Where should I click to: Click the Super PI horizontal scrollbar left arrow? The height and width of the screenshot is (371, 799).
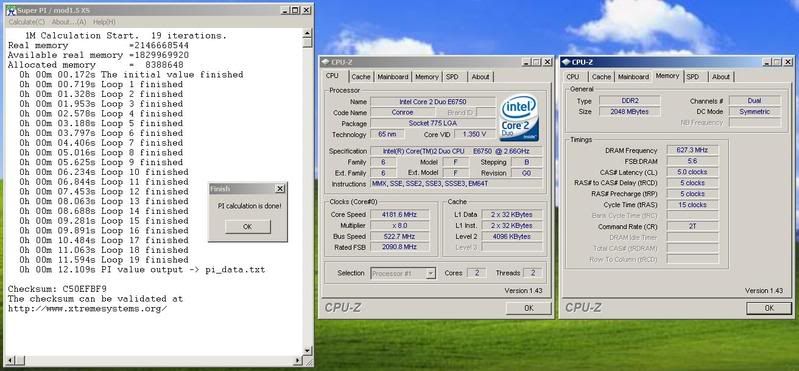(x=9, y=360)
